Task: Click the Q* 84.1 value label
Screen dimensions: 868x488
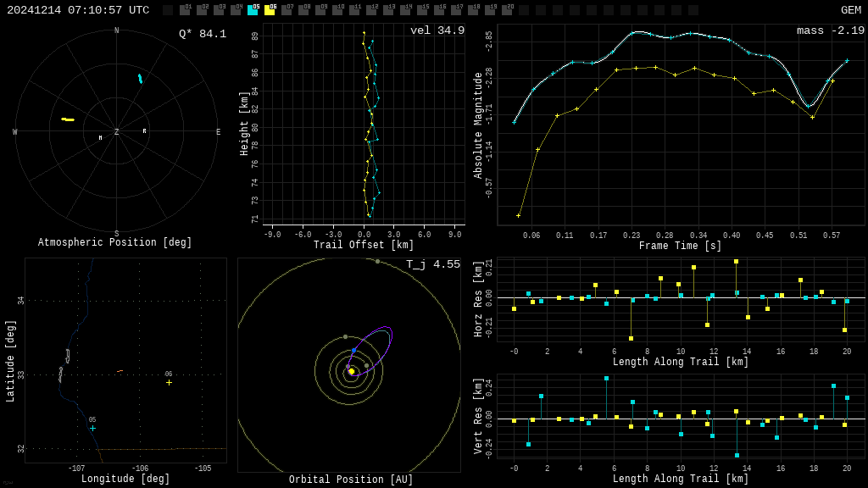Action: pos(202,34)
